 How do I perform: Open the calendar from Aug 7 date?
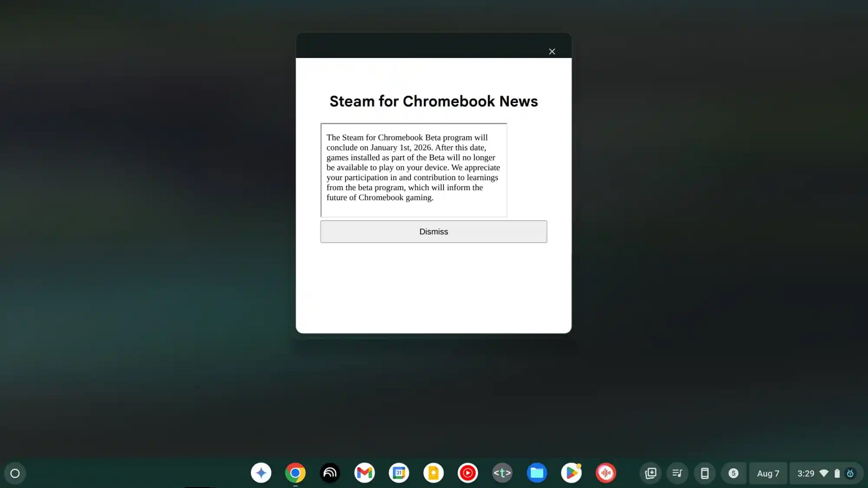pos(768,473)
